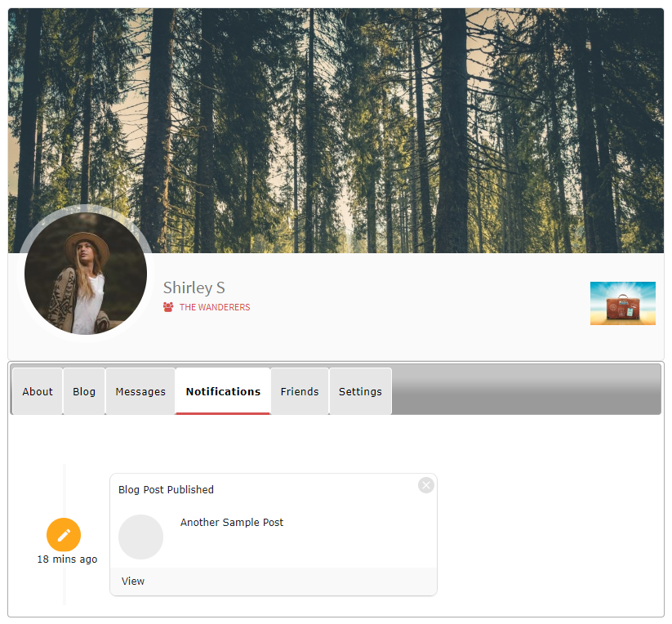Open Shirley S's profile picture

[x=86, y=274]
